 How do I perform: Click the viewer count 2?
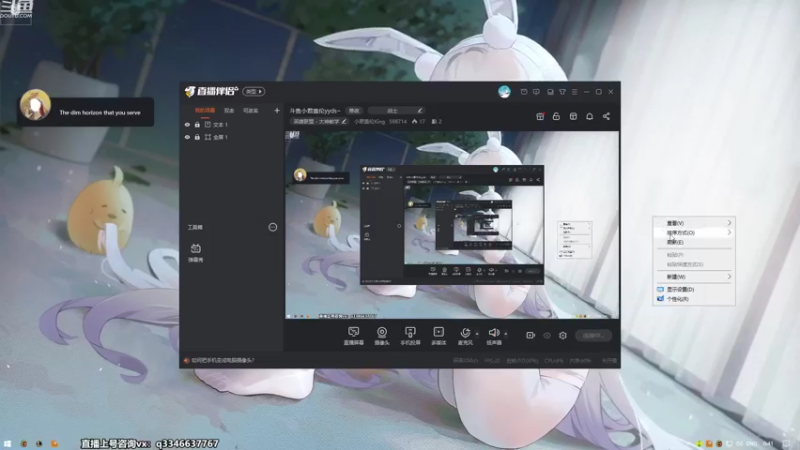pos(437,121)
